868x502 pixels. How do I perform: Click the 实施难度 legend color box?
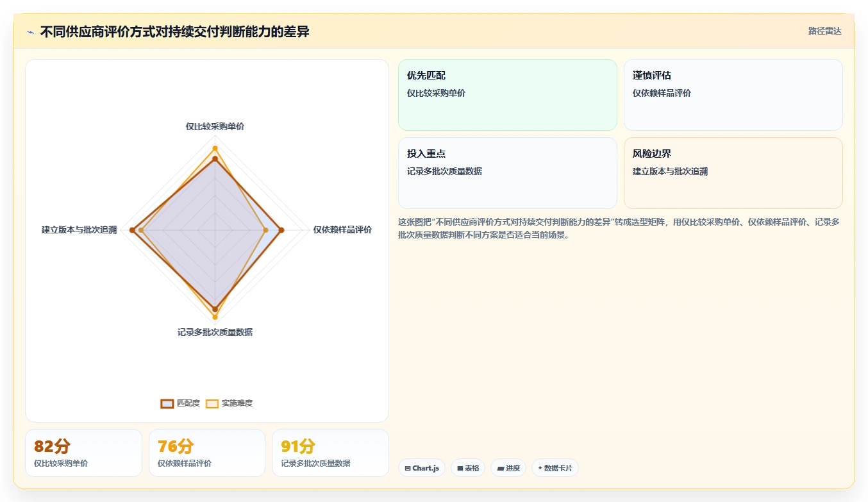pyautogui.click(x=212, y=403)
